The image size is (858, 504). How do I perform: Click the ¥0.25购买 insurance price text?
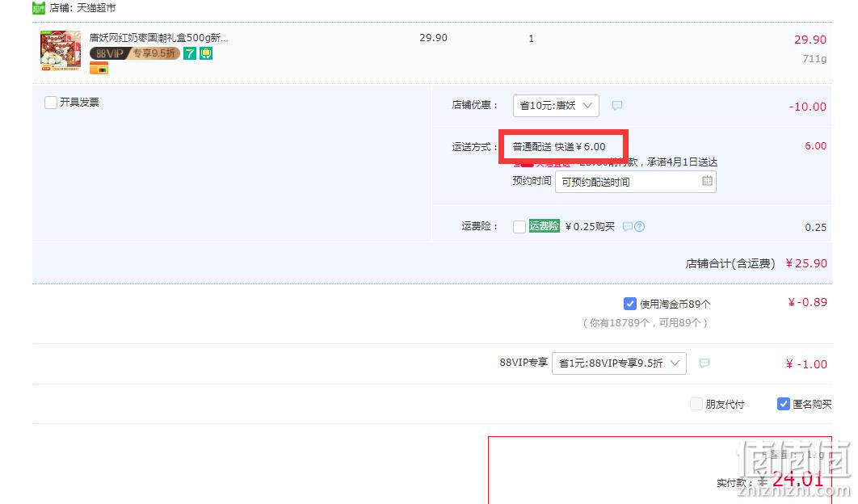point(590,226)
